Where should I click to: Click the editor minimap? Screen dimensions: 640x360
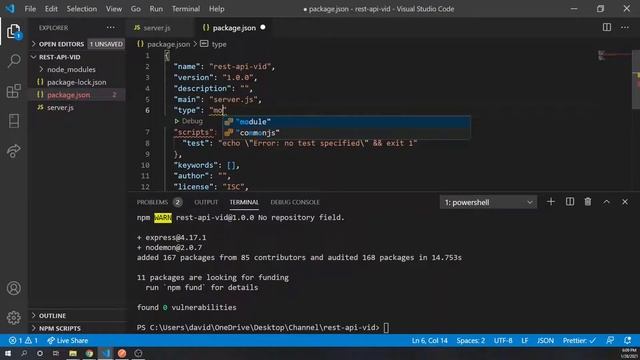(x=614, y=56)
